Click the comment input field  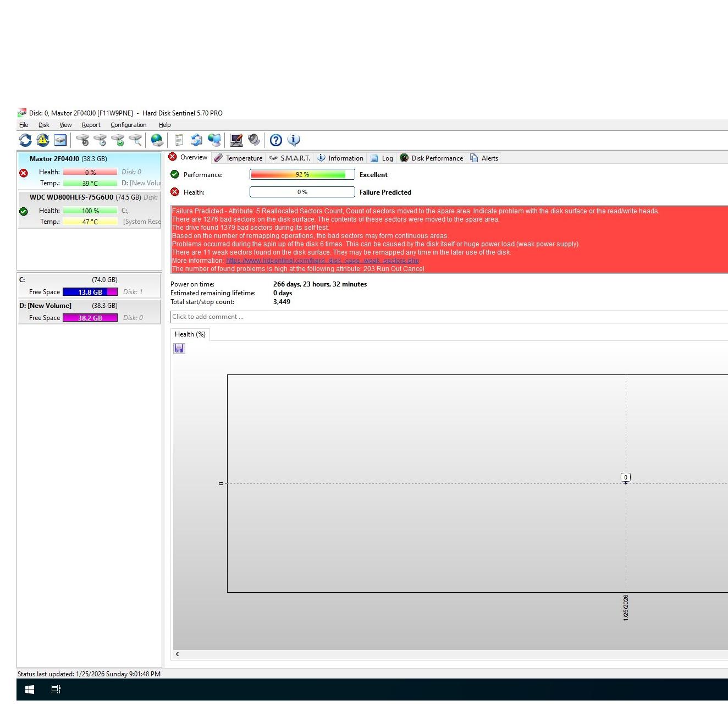click(x=448, y=317)
